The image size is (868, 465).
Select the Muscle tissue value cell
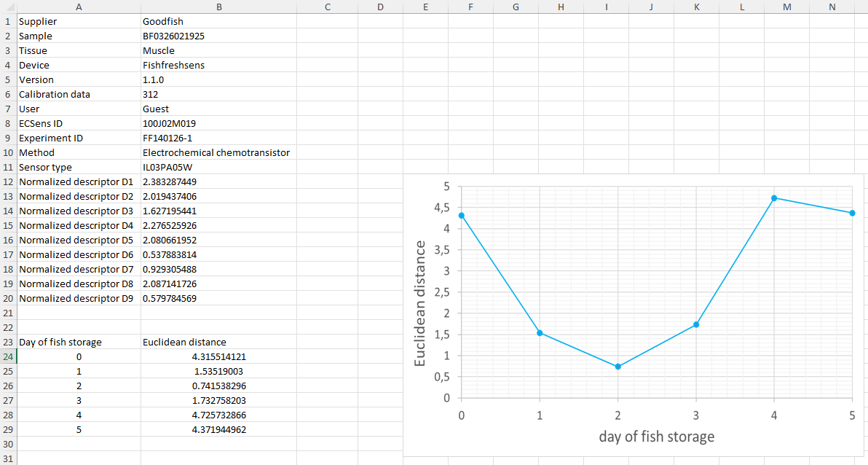coord(218,50)
